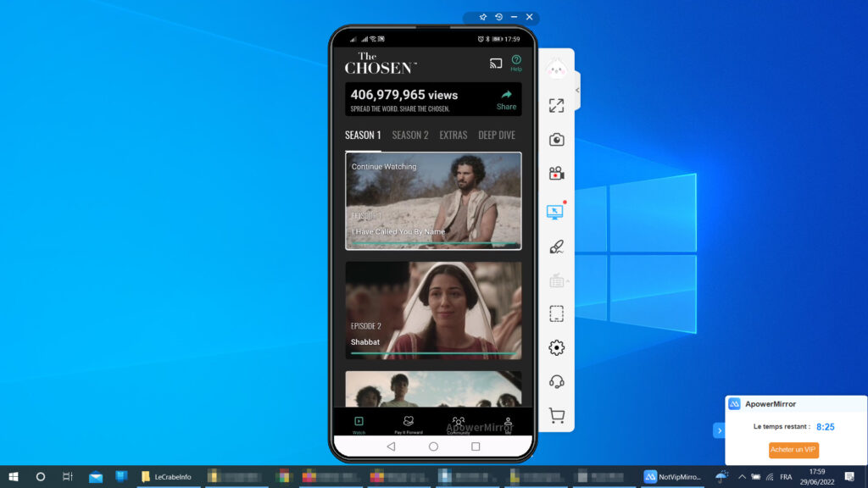Open the LeCrabeInfo taskbar item
Image resolution: width=868 pixels, height=488 pixels.
166,476
